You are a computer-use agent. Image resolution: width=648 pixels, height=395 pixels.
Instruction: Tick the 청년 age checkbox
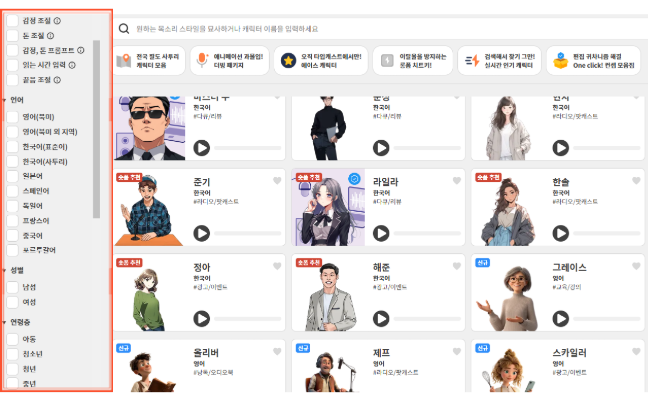pos(12,369)
